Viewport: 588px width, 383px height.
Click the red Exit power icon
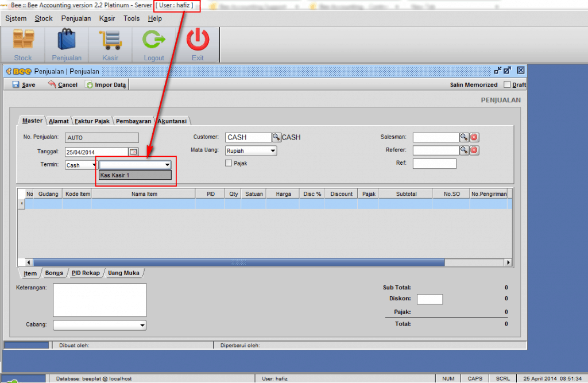click(x=198, y=45)
